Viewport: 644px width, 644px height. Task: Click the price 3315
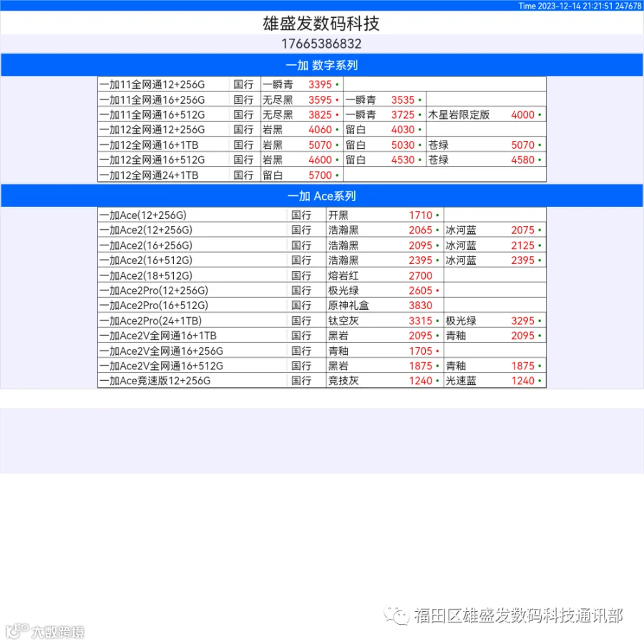421,321
